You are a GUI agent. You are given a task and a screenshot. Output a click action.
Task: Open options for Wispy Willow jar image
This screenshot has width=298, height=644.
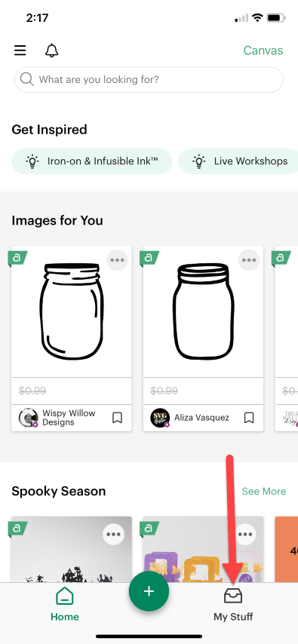click(x=117, y=260)
